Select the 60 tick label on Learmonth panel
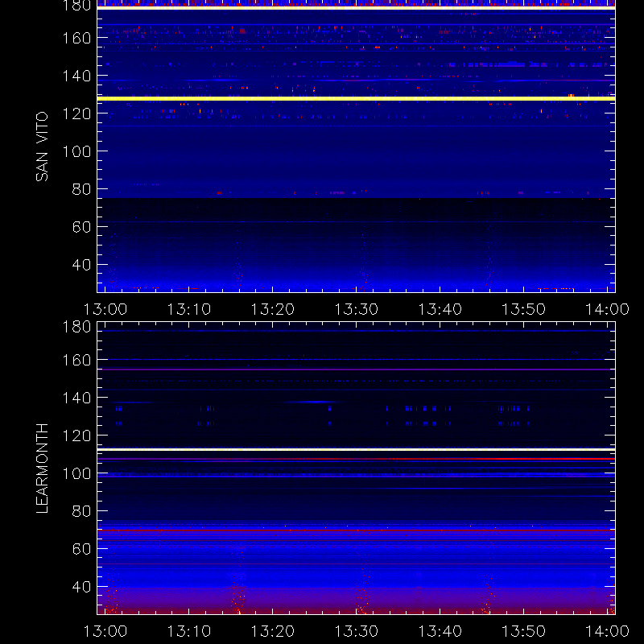The height and width of the screenshot is (644, 644). point(81,549)
